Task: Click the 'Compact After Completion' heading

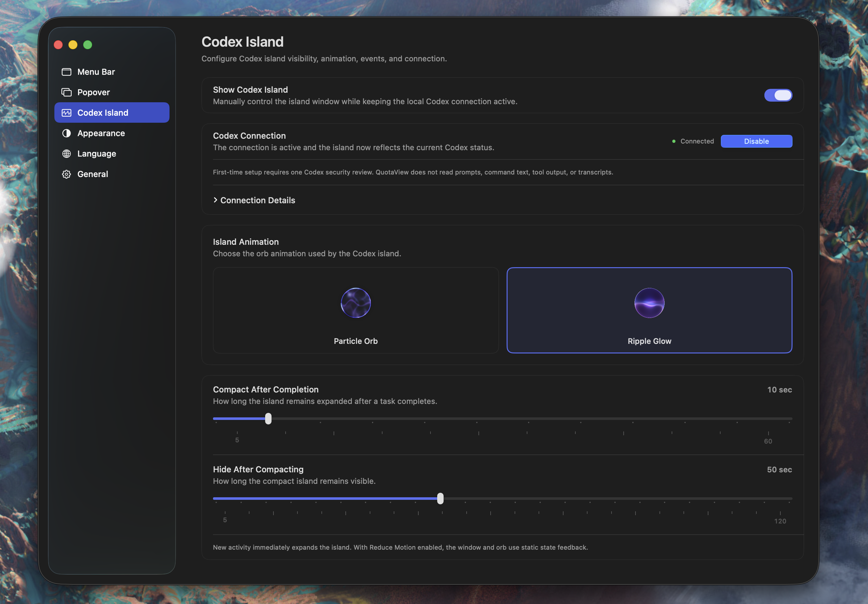Action: coord(266,390)
